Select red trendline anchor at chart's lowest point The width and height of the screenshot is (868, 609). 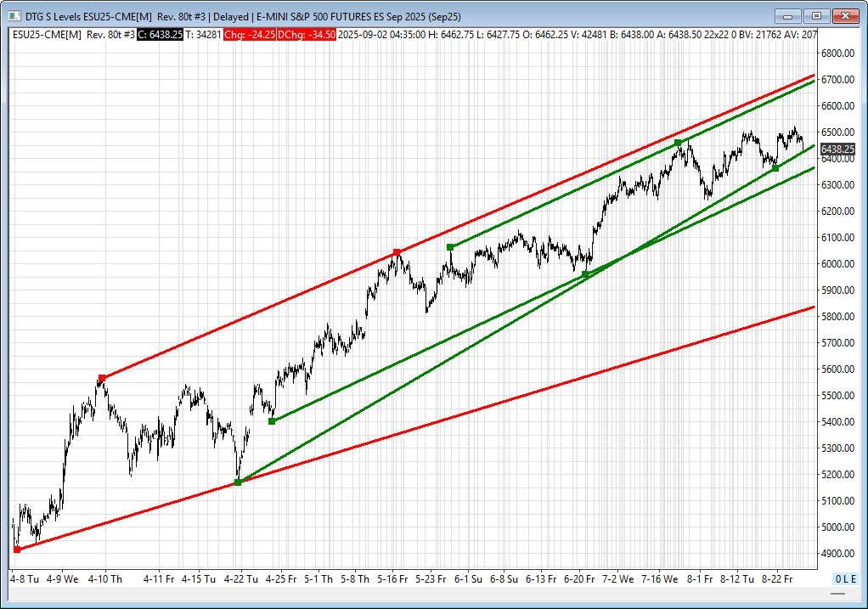(x=17, y=550)
